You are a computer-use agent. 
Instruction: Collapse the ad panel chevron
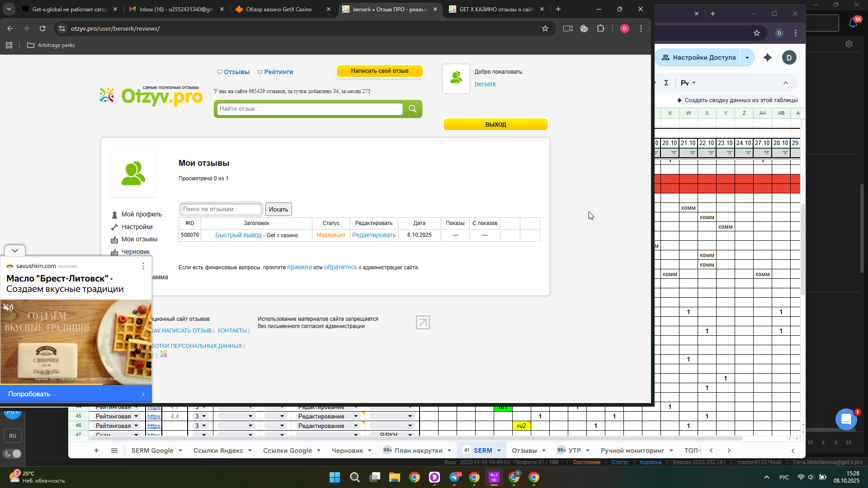click(15, 250)
